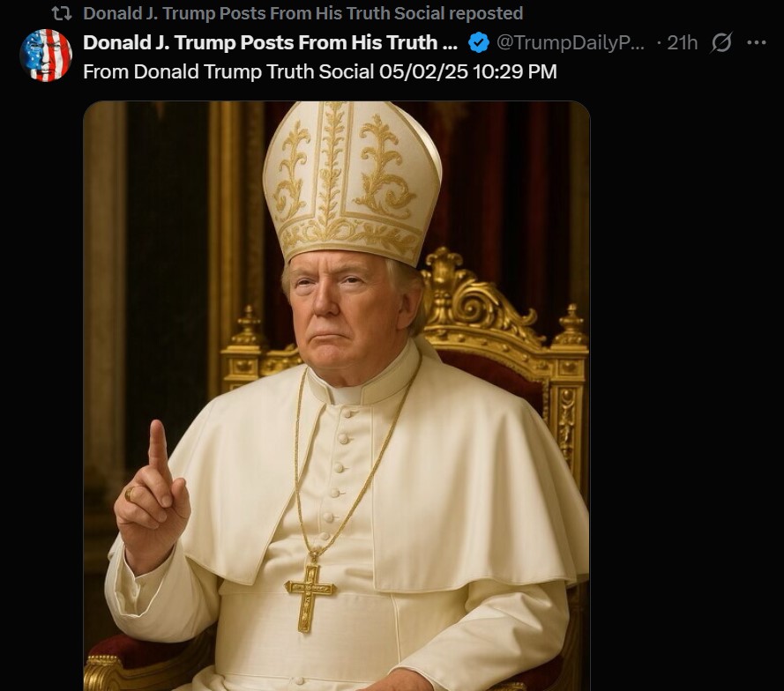Open the @TrumpDailyP... handle
Viewport: 784px width, 691px height.
point(571,42)
